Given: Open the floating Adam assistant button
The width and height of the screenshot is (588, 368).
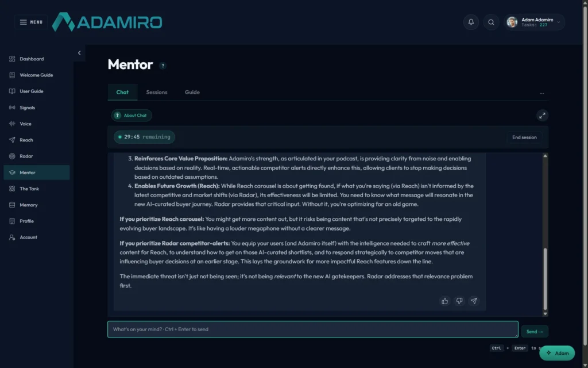Looking at the screenshot, I should [557, 353].
